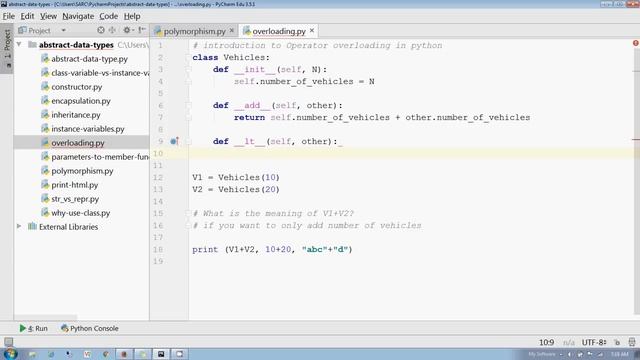Fold the __init__ method at line 3
Image resolution: width=640 pixels, height=360 pixels.
[x=189, y=69]
